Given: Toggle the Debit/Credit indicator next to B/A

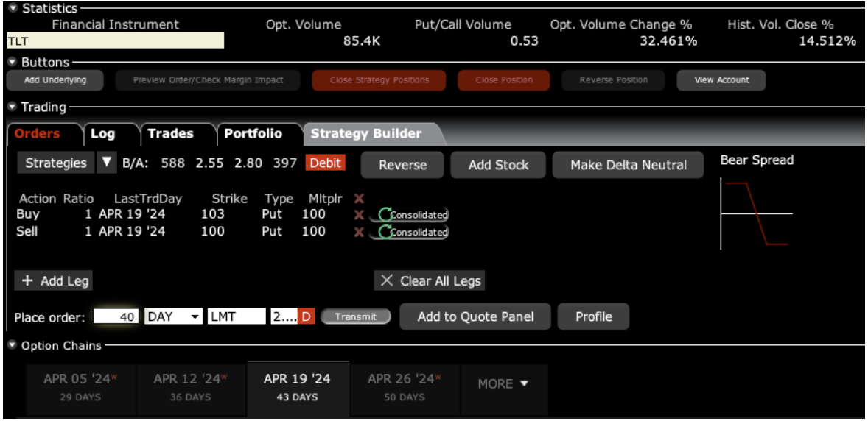Looking at the screenshot, I should point(325,163).
